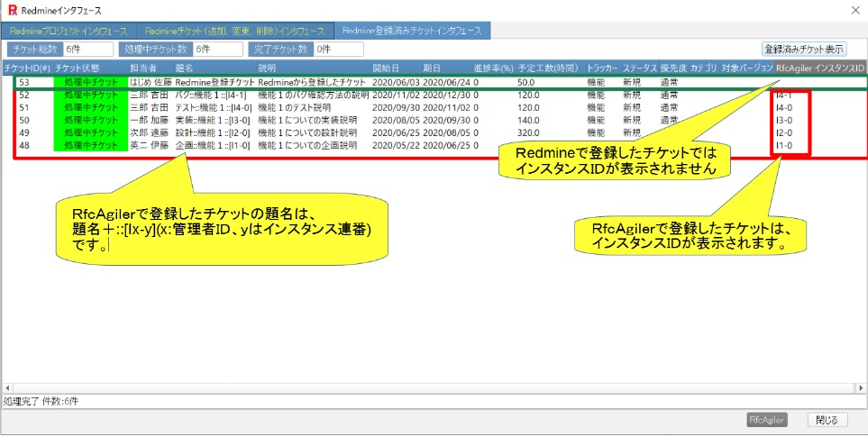Click instance ID I1-0
The image size is (868, 437).
(x=784, y=145)
